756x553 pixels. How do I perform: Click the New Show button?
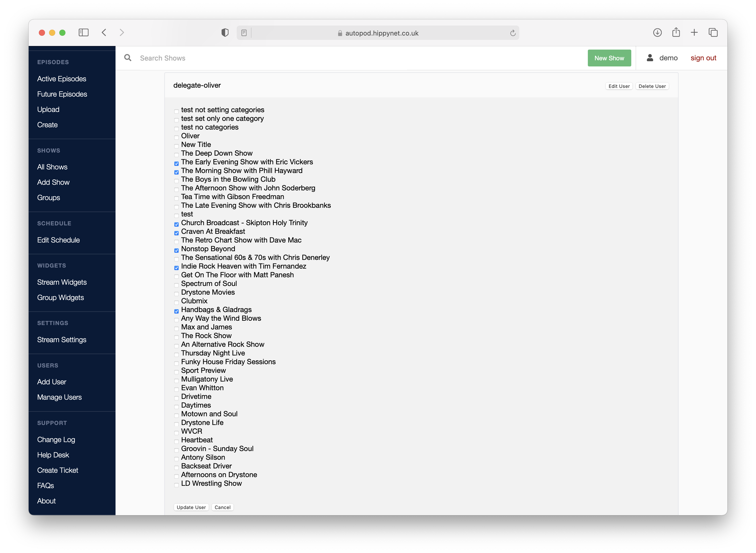point(609,57)
